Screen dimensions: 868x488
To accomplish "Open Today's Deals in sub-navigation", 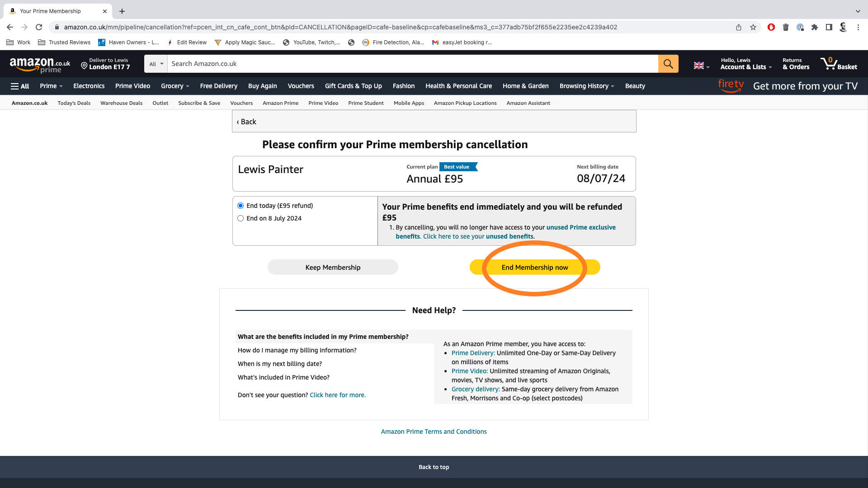I will point(74,103).
